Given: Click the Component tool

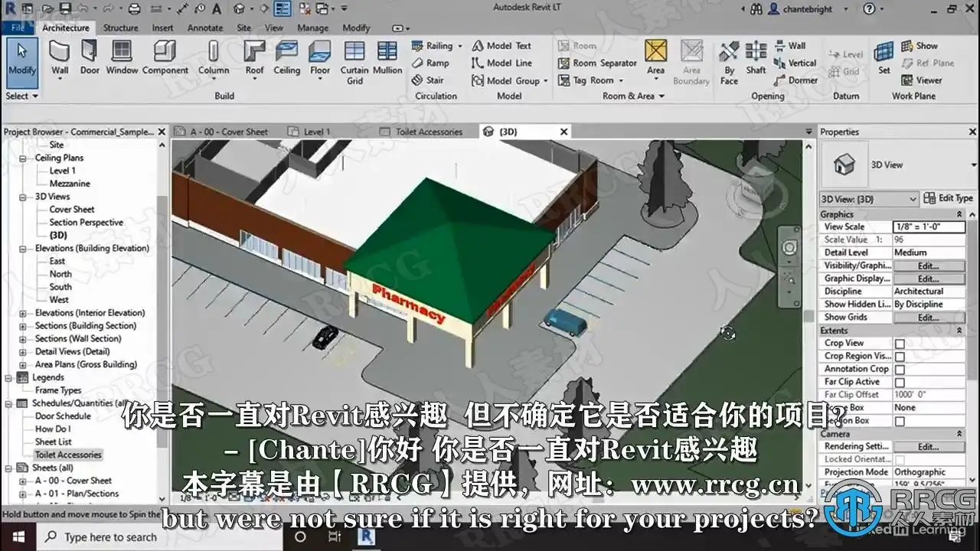Looking at the screenshot, I should point(165,59).
